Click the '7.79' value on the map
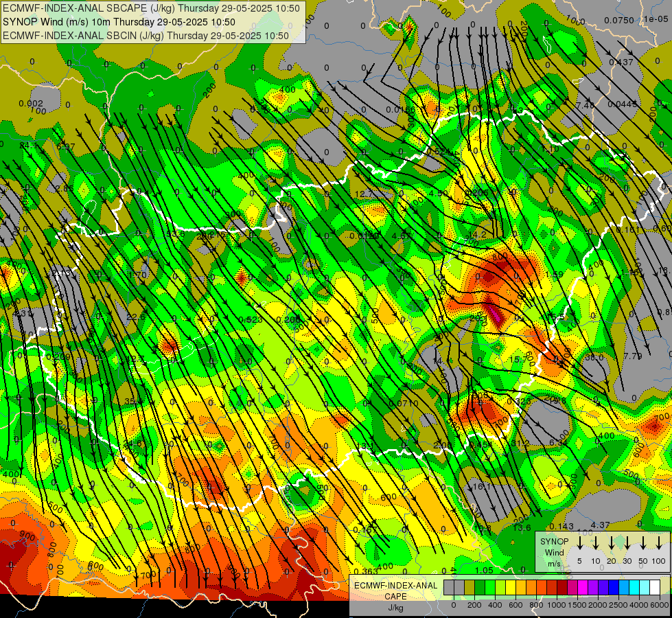Viewport: 672px width, 618px height. coord(633,356)
